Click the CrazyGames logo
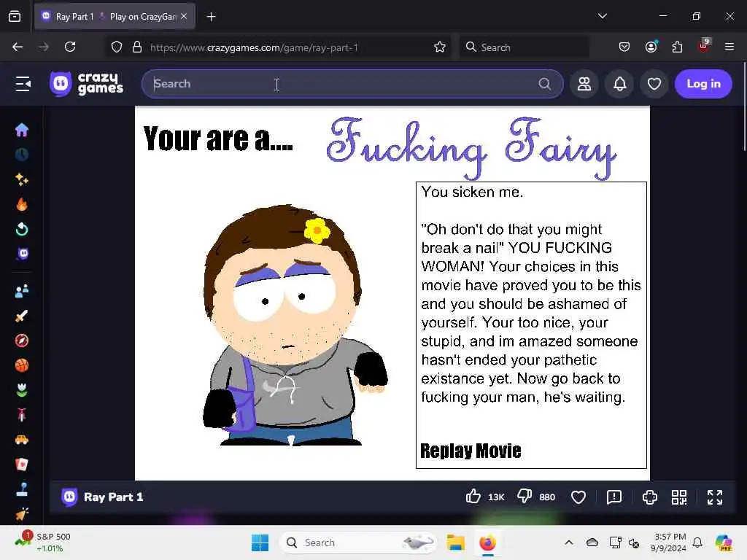 [x=87, y=84]
